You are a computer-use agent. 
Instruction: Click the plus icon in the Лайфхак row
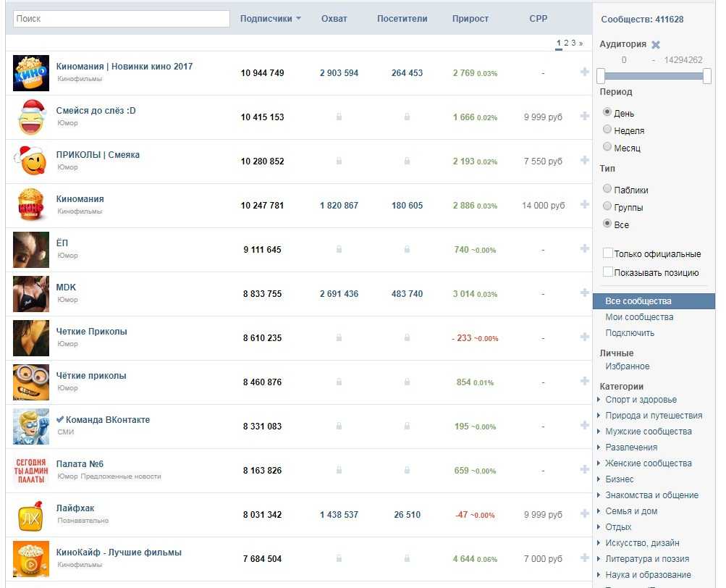[x=584, y=513]
